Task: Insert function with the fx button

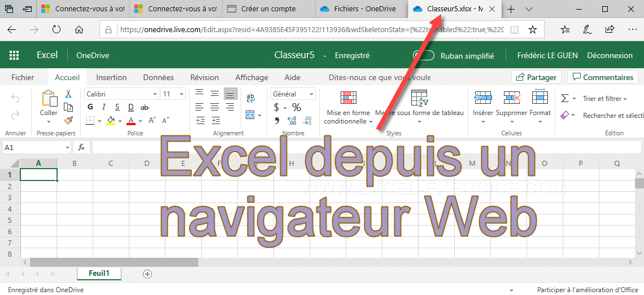Action: (x=82, y=147)
